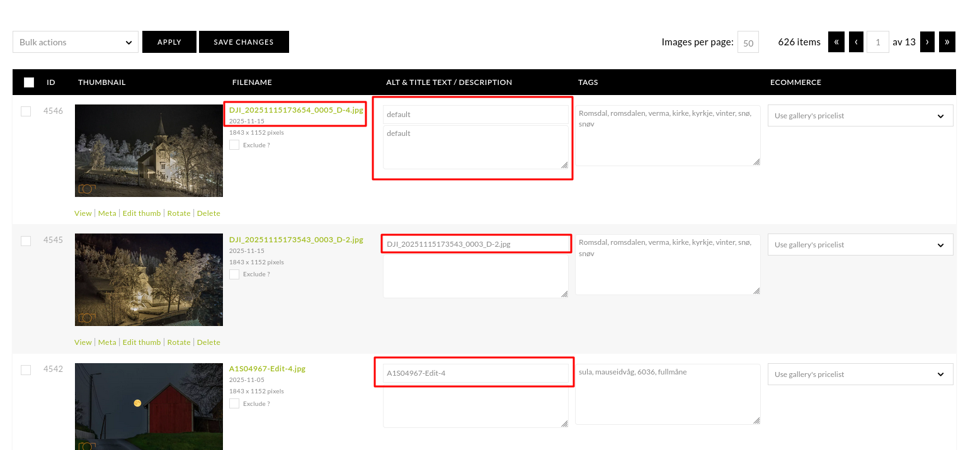Go to first page with « button
The width and height of the screenshot is (980, 450).
(x=836, y=42)
